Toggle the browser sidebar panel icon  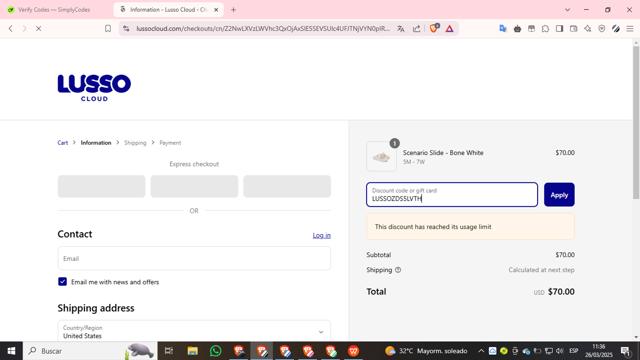[x=560, y=29]
